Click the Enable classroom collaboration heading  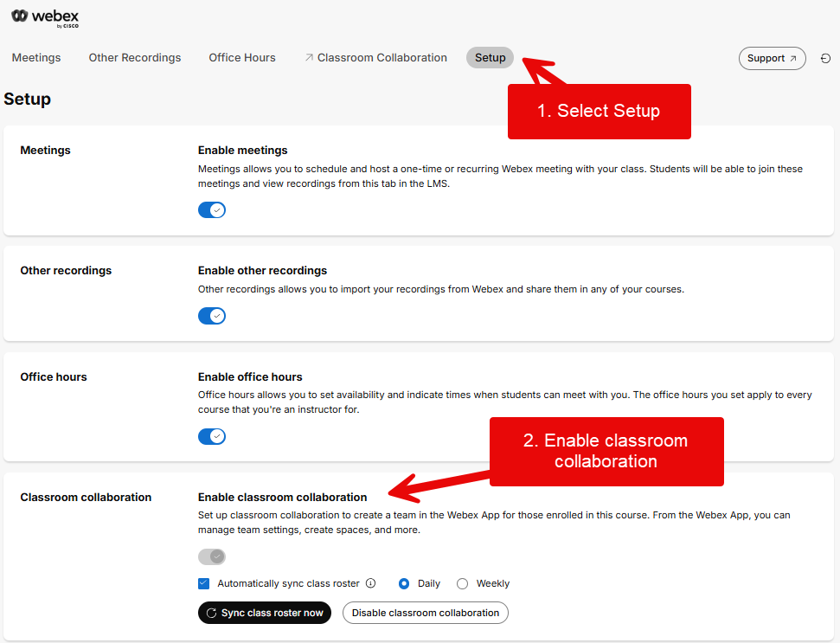[x=282, y=498]
